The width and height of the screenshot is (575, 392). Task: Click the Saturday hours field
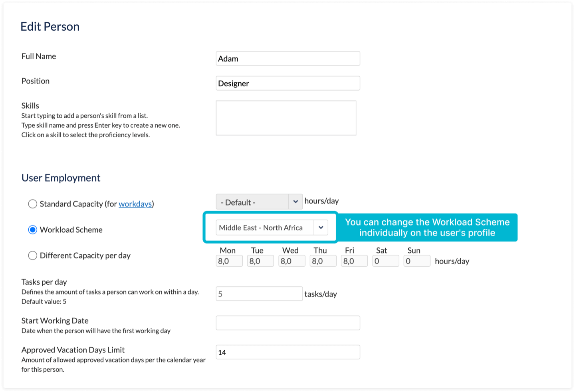click(385, 261)
